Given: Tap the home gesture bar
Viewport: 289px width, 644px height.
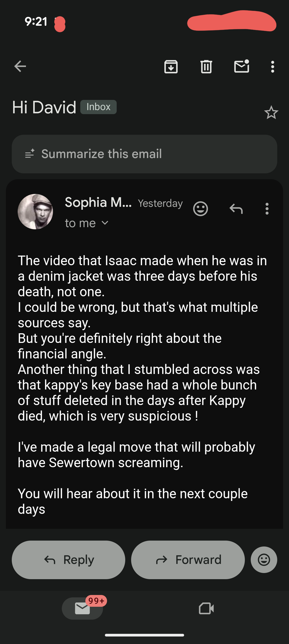Looking at the screenshot, I should (x=144, y=635).
